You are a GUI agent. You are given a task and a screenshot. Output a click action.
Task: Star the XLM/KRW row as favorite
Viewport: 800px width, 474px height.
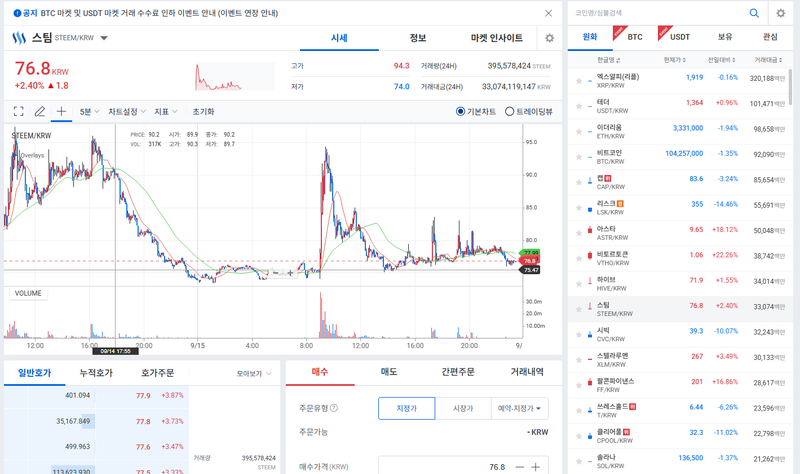click(579, 360)
